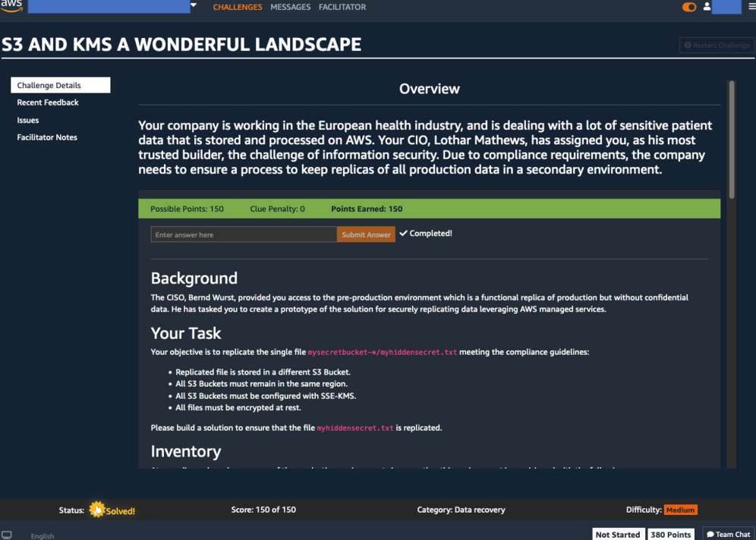Click the Enter answer here field
This screenshot has height=540, width=756.
(244, 234)
